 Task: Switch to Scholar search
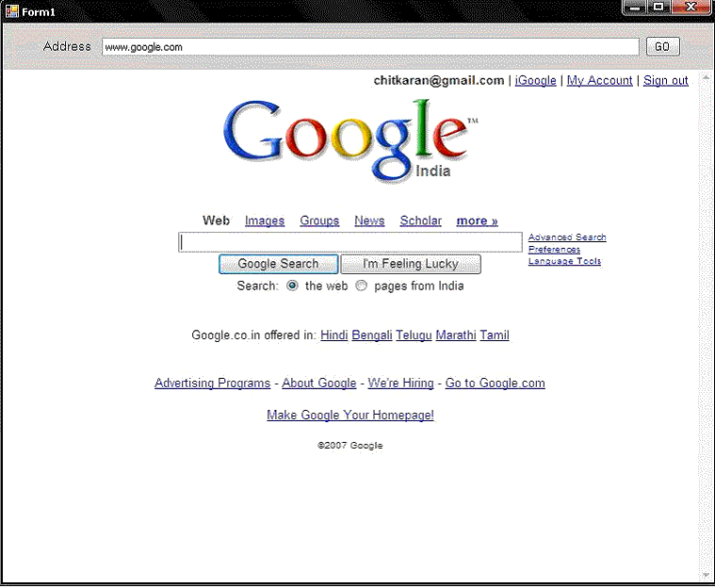tap(420, 220)
